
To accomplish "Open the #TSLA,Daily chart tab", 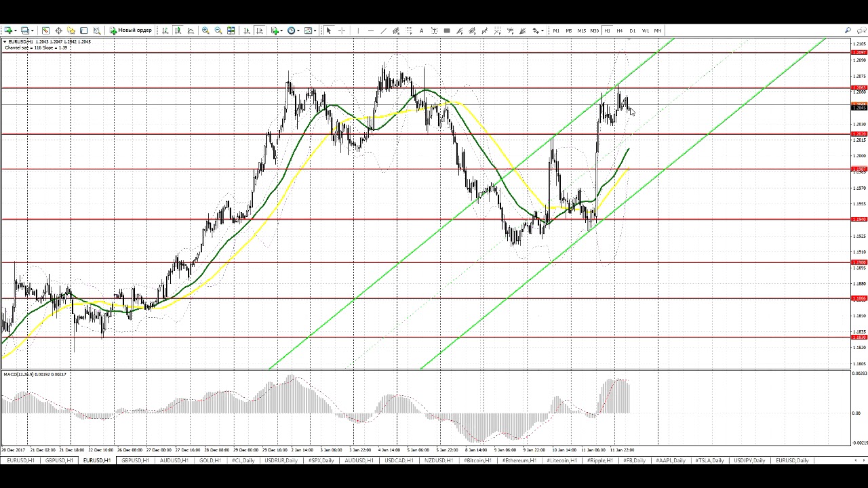I will click(x=709, y=461).
